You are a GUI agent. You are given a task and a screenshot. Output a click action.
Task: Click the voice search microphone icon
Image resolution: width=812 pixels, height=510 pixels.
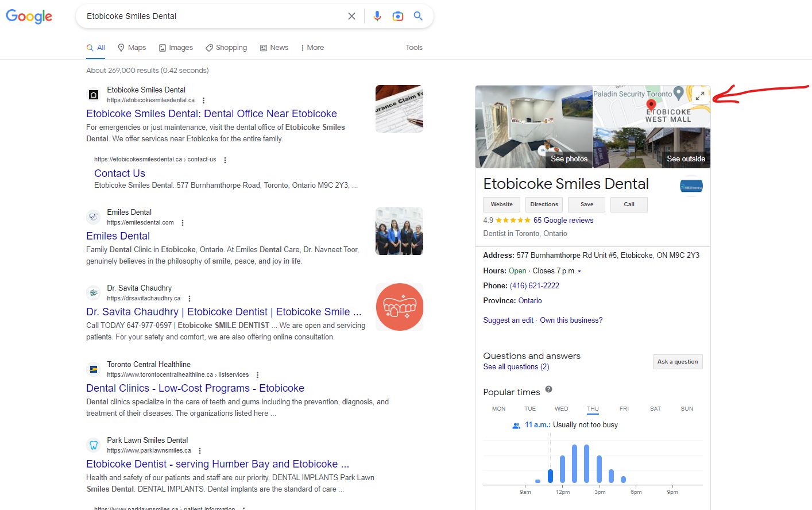[377, 16]
